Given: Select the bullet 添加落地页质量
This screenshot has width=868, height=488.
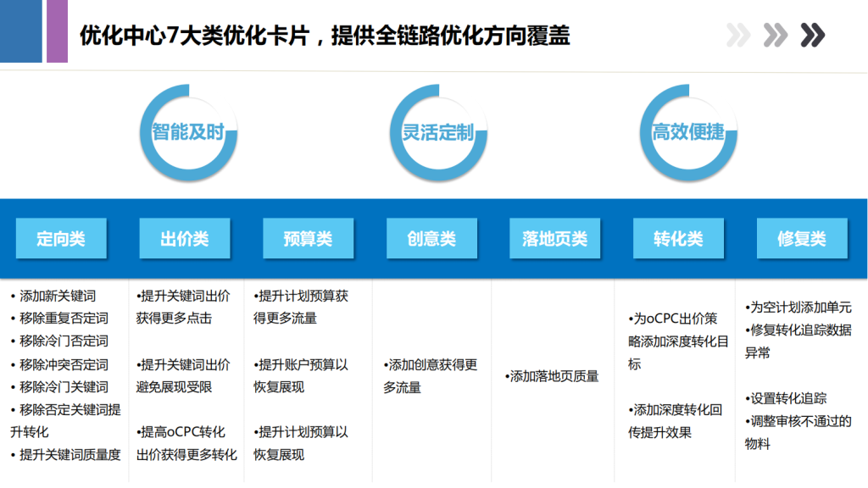Looking at the screenshot, I should [552, 377].
